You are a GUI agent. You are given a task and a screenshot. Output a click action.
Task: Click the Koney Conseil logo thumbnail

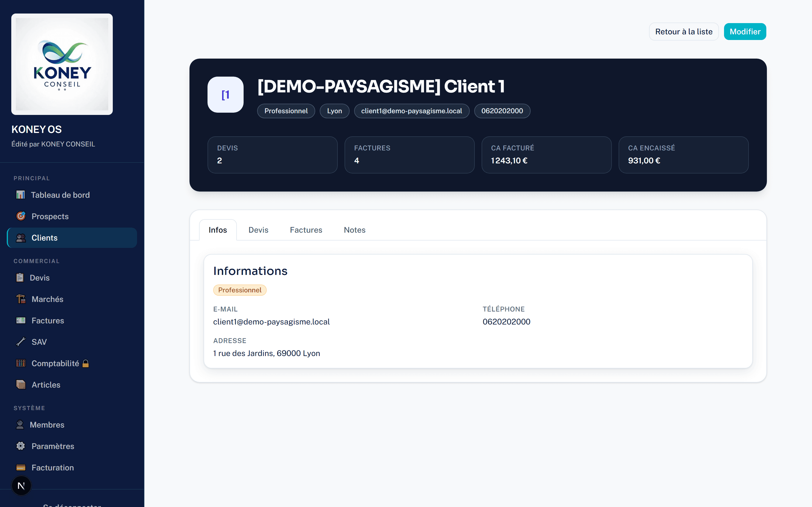click(x=62, y=65)
